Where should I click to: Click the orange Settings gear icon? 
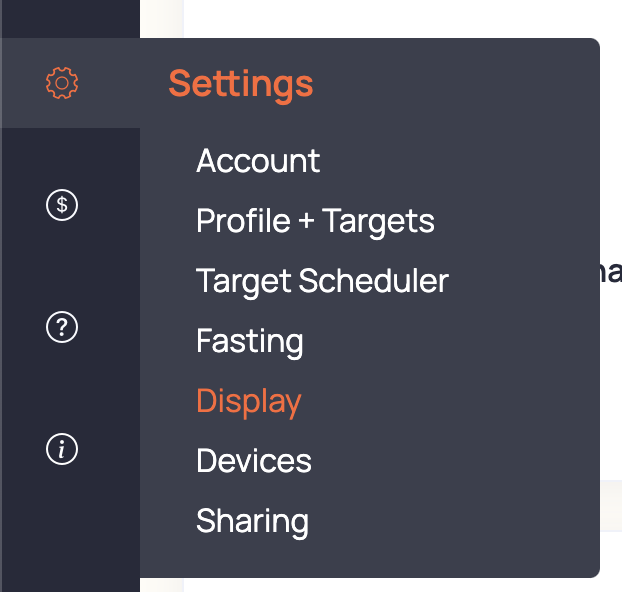coord(62,83)
